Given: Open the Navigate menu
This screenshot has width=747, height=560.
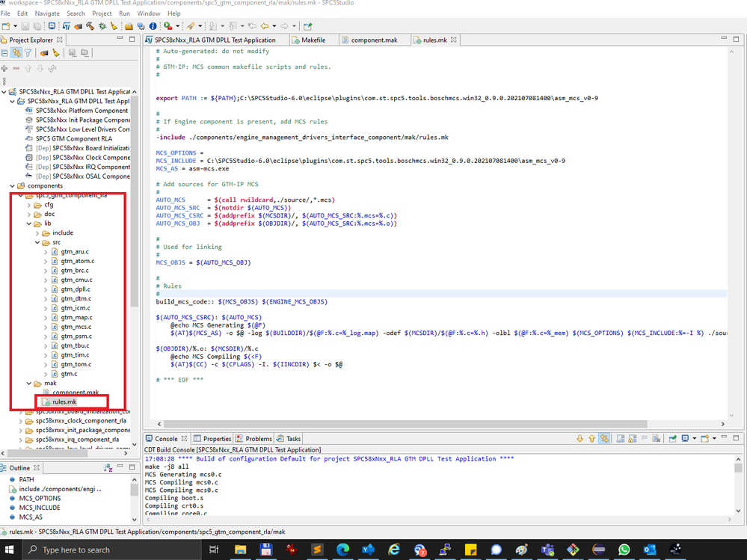Looking at the screenshot, I should 47,13.
